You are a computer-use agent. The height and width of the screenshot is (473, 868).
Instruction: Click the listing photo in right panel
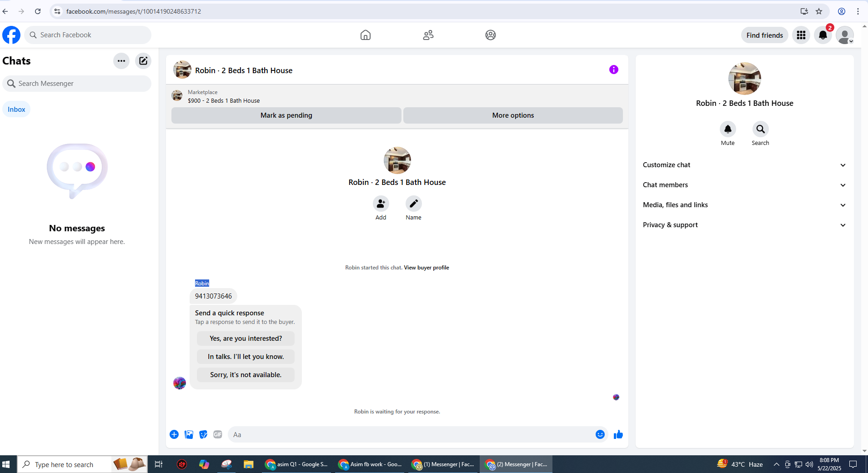tap(745, 79)
